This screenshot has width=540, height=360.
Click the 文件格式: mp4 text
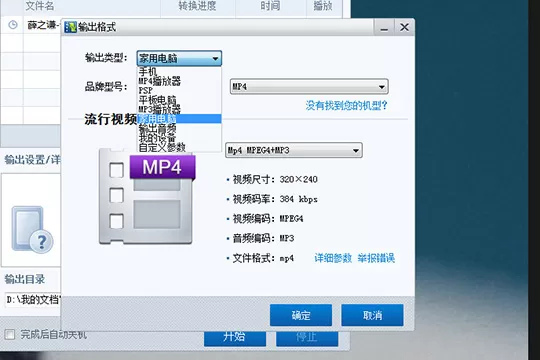[x=263, y=258]
